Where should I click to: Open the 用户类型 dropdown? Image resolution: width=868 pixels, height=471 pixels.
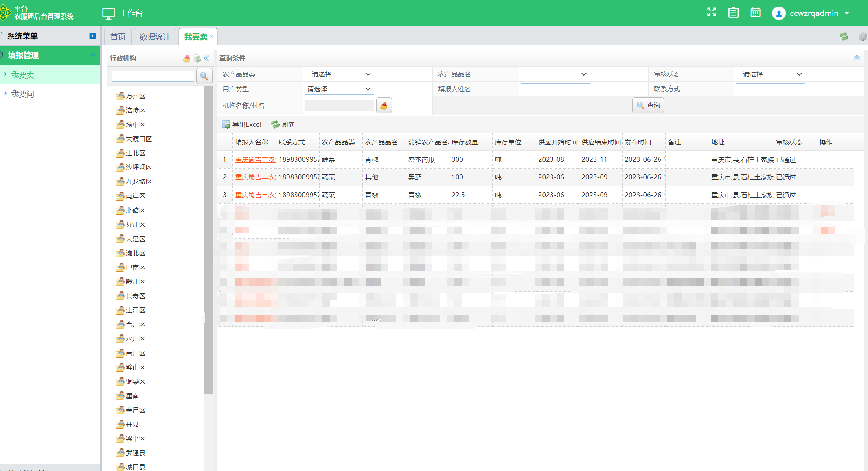(339, 89)
